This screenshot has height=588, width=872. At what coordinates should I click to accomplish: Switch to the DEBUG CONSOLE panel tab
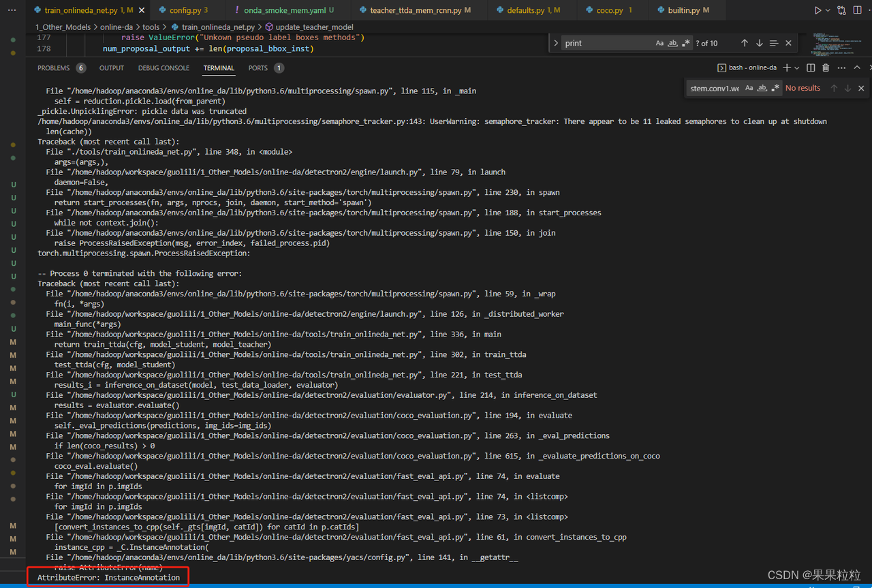[x=163, y=68]
